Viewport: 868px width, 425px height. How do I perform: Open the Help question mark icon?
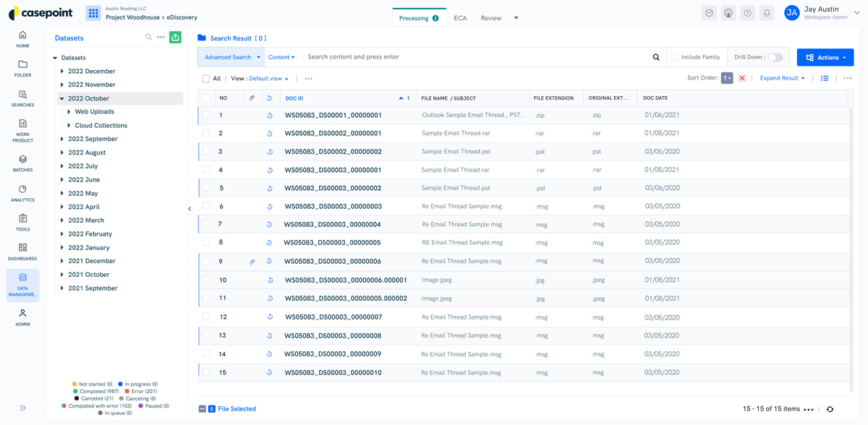point(747,12)
